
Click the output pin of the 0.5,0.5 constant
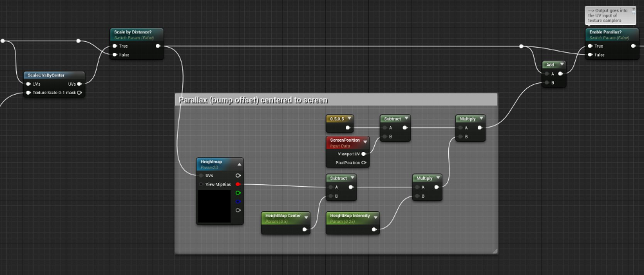(x=348, y=128)
